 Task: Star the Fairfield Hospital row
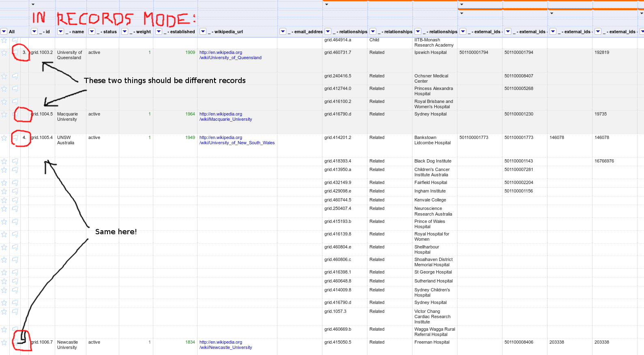[x=4, y=183]
